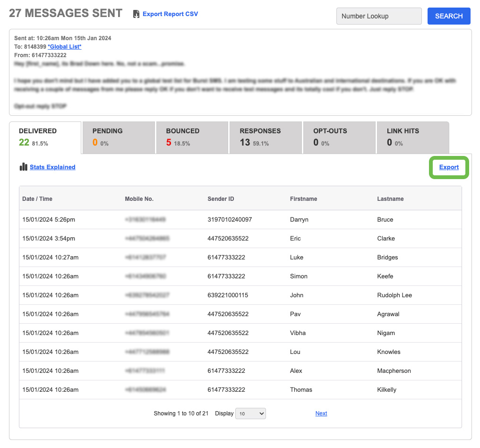Go to the Next page of results

pyautogui.click(x=321, y=414)
